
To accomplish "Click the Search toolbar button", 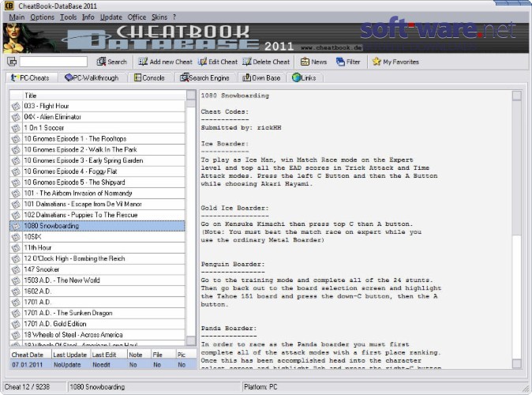I will point(111,62).
